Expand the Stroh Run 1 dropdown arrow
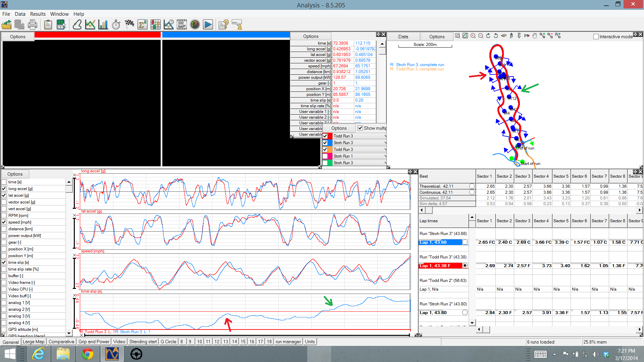644x362 pixels. click(x=385, y=156)
